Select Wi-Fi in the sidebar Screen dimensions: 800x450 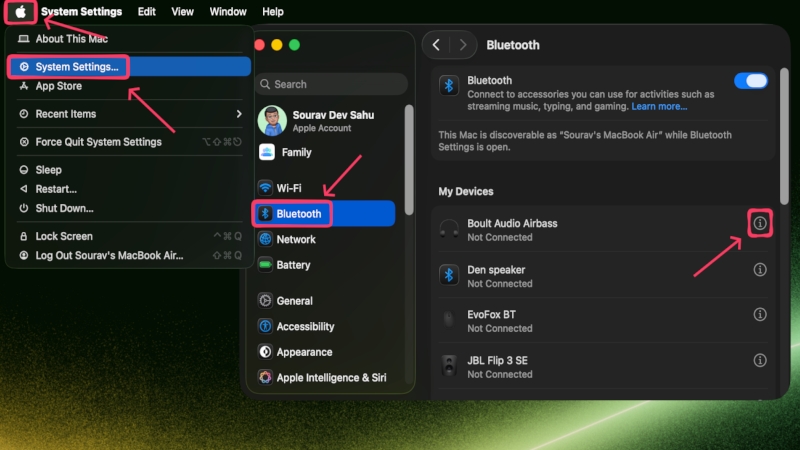pyautogui.click(x=326, y=188)
